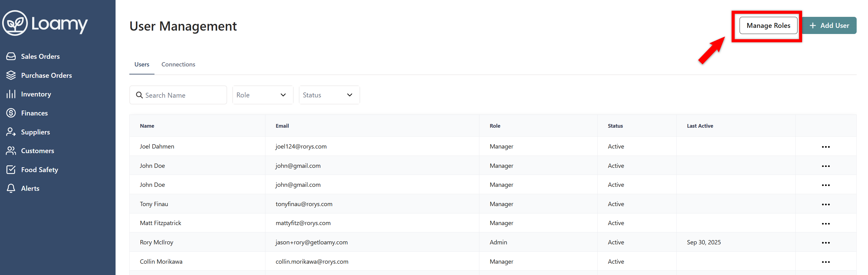
Task: Open Food Safety checkmark icon
Action: point(11,170)
